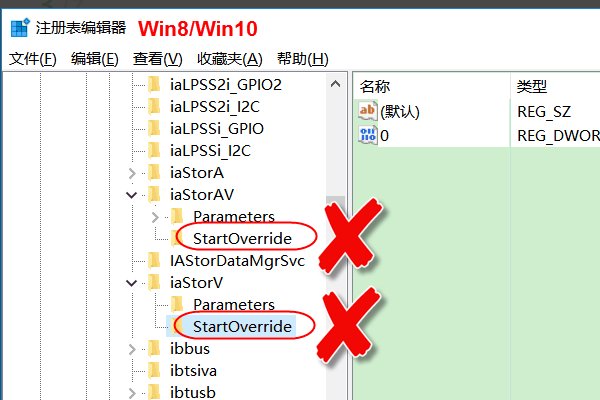Select the ibtsiva folder icon
The height and width of the screenshot is (400, 600).
click(x=154, y=371)
